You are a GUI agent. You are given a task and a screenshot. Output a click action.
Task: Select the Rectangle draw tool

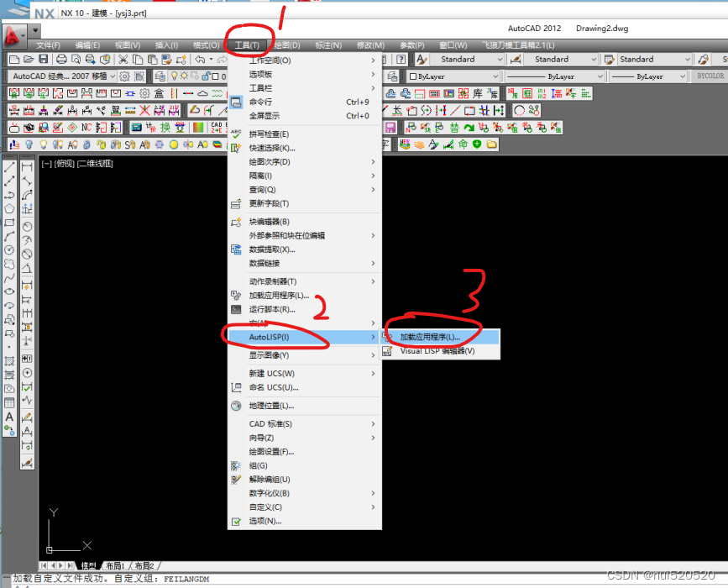9,223
